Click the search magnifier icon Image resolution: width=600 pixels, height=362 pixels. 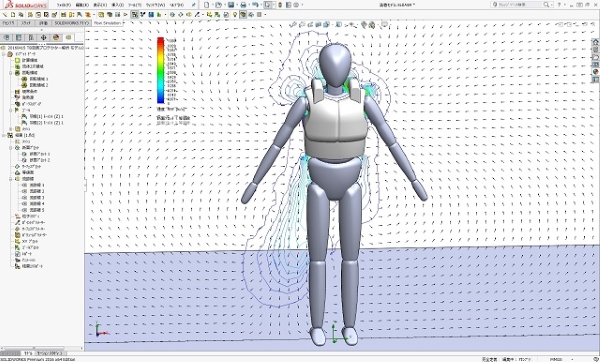pos(546,5)
